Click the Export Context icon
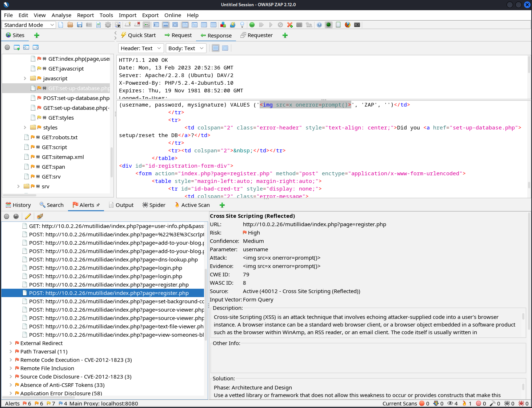Screen dimensions: 532x408 coord(36,47)
